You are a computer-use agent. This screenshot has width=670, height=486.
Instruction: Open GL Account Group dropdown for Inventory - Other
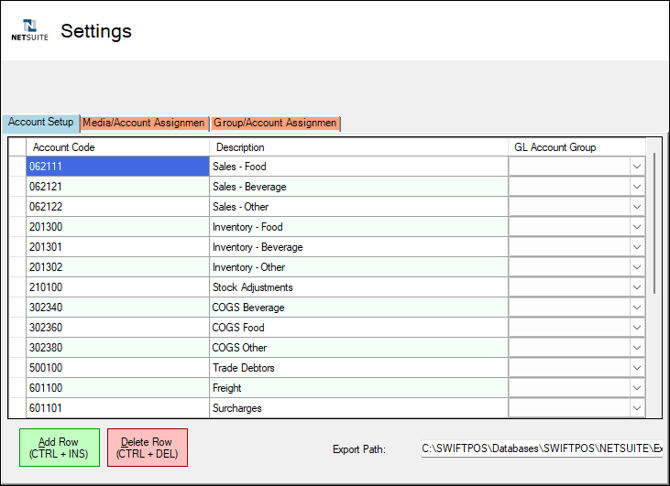coord(637,267)
